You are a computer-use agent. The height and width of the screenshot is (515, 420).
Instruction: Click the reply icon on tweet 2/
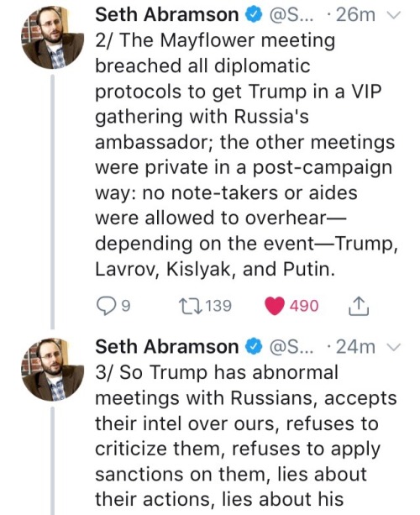pyautogui.click(x=107, y=306)
